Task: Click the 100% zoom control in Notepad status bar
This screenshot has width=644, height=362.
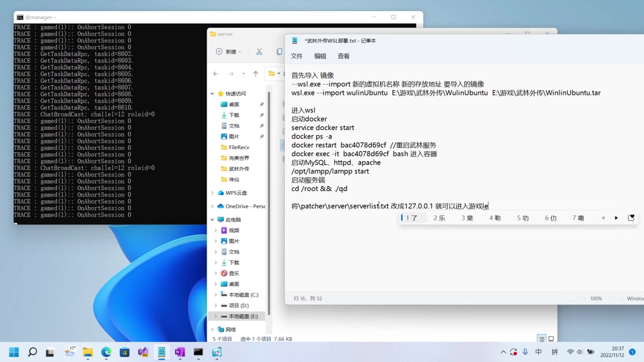Action: (x=596, y=298)
